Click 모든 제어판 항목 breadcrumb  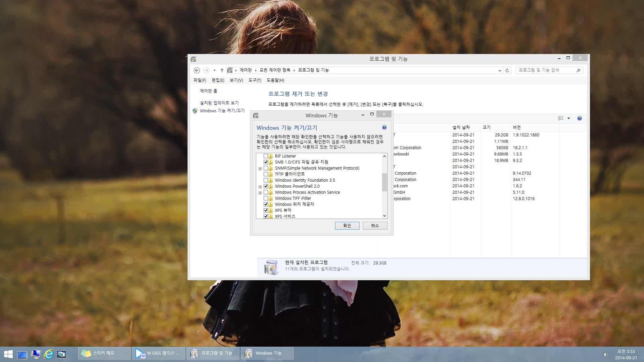[275, 70]
